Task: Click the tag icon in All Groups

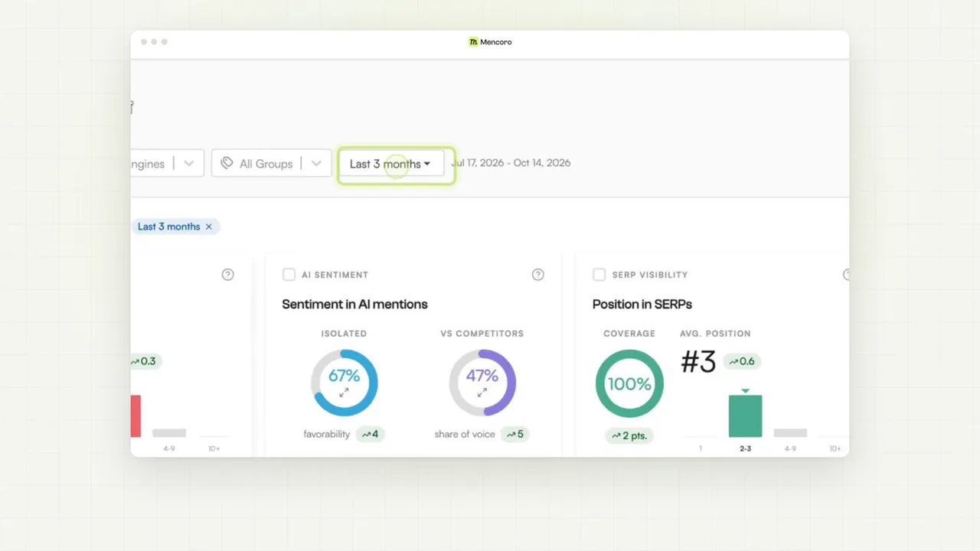Action: (x=227, y=163)
